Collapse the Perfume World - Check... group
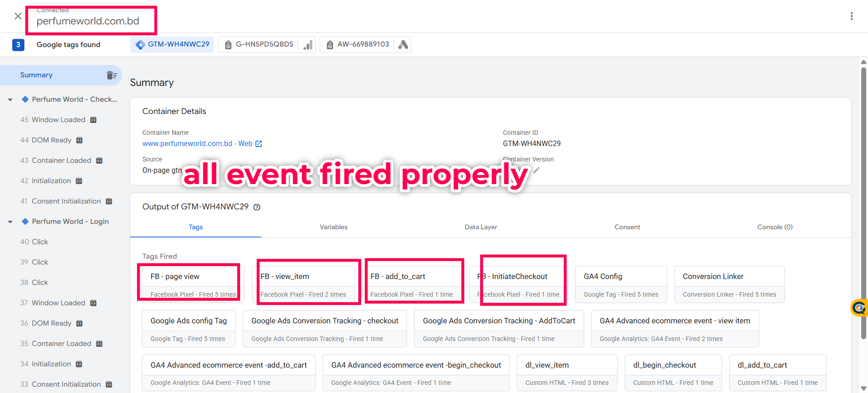Image resolution: width=868 pixels, height=393 pixels. pyautogui.click(x=10, y=99)
